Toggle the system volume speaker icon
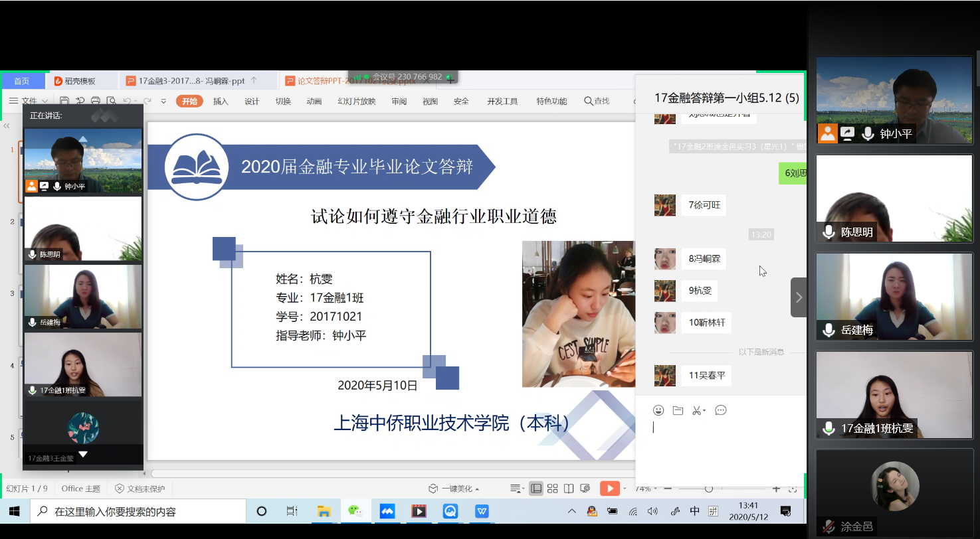 tap(652, 511)
